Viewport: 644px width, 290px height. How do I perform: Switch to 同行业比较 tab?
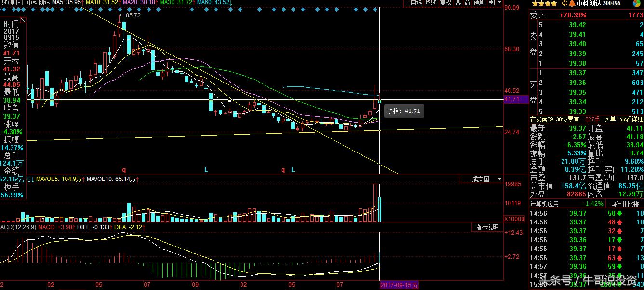coord(624,204)
